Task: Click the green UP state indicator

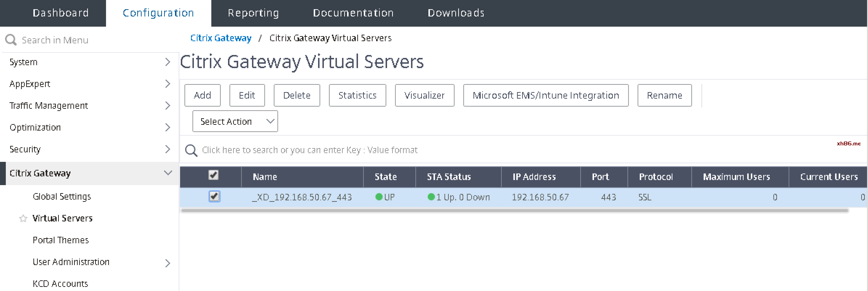Action: click(x=379, y=197)
